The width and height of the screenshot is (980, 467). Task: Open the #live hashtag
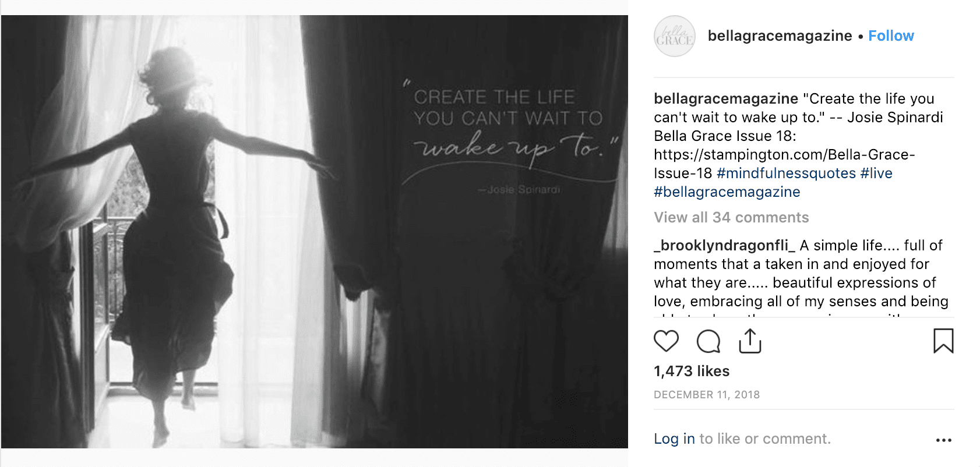[x=876, y=174]
